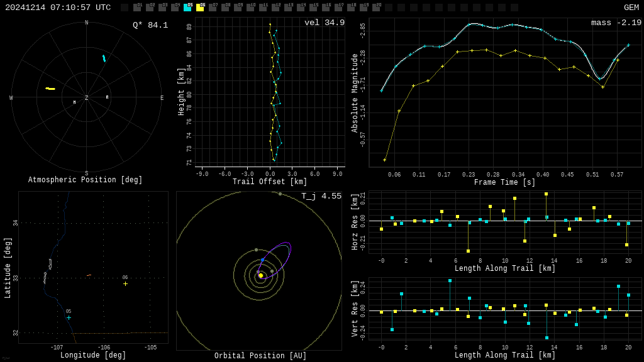Click the yellow station 06 indicator square
This screenshot has height=362, width=644.
[x=200, y=8]
